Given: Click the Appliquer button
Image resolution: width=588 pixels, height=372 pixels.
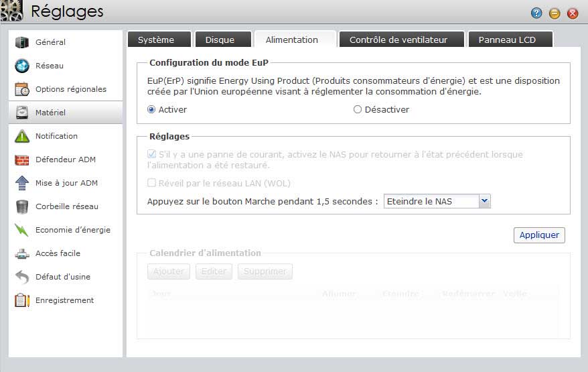Looking at the screenshot, I should coord(539,235).
